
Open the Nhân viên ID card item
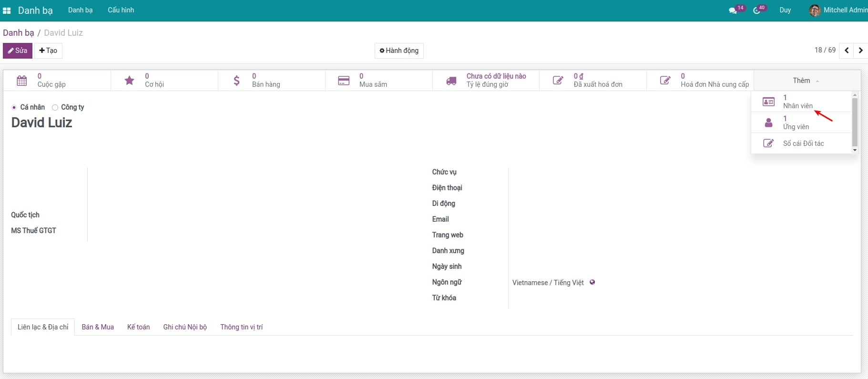768,102
